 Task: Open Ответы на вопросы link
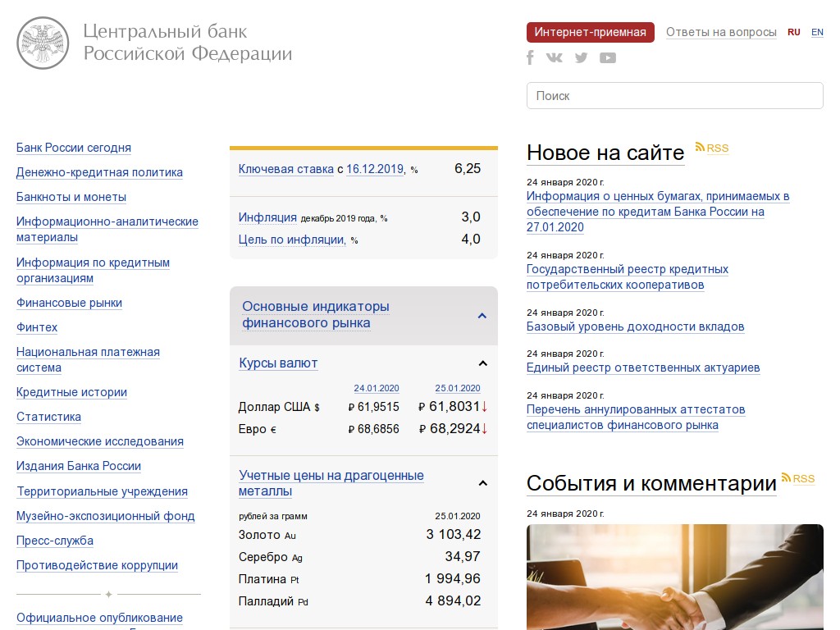pyautogui.click(x=721, y=32)
